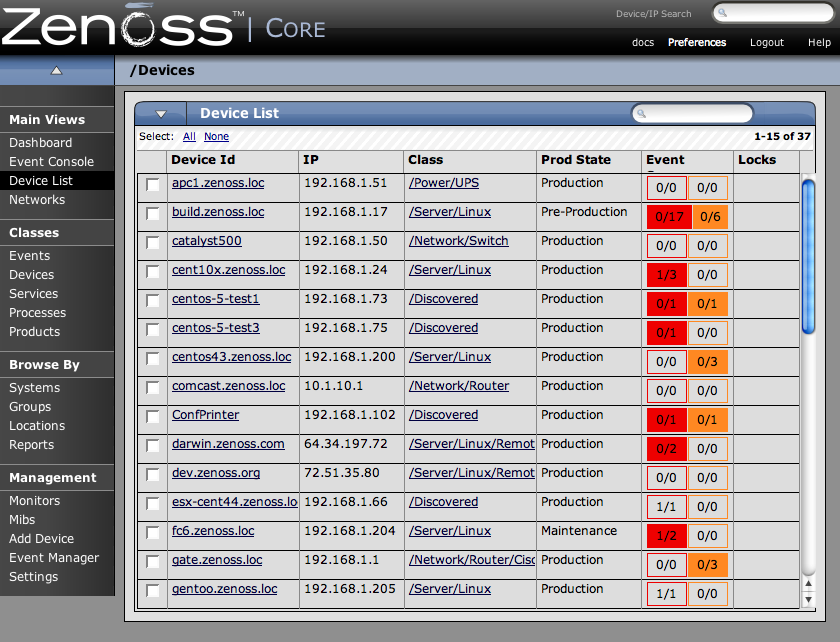The image size is (840, 642).
Task: Check the centos43.zenoss.loc row checkbox
Action: (153, 359)
